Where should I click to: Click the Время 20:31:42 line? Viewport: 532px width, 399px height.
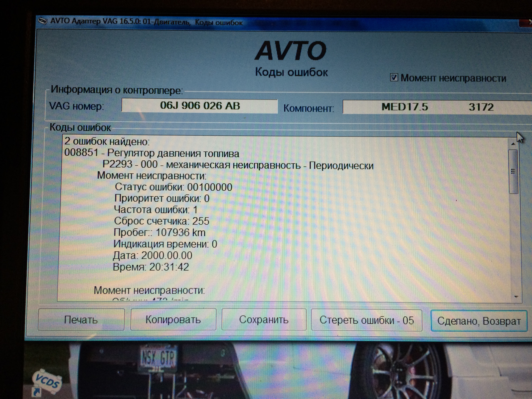(151, 267)
